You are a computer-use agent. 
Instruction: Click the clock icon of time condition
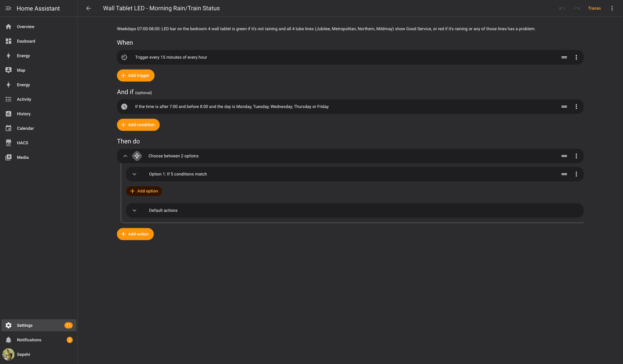tap(124, 107)
